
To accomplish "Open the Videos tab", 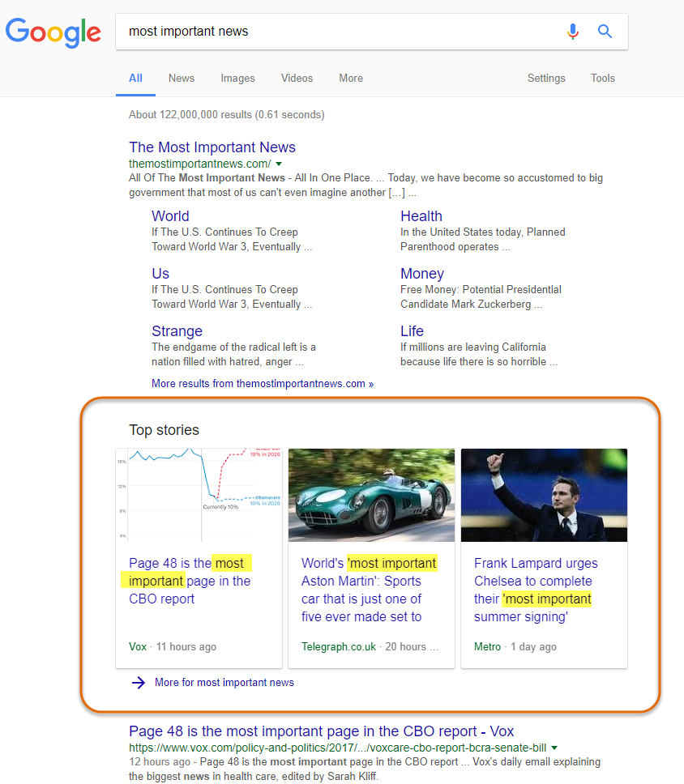I will click(x=297, y=79).
